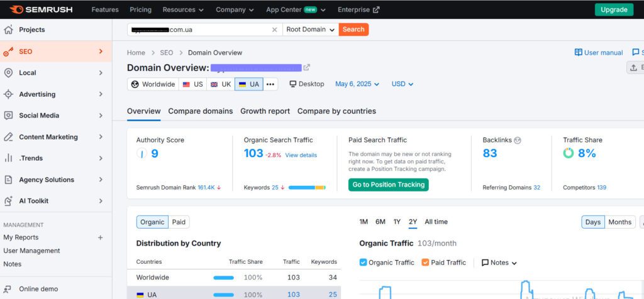The image size is (644, 299).
Task: Open the App Center dropdown
Action: tap(296, 9)
